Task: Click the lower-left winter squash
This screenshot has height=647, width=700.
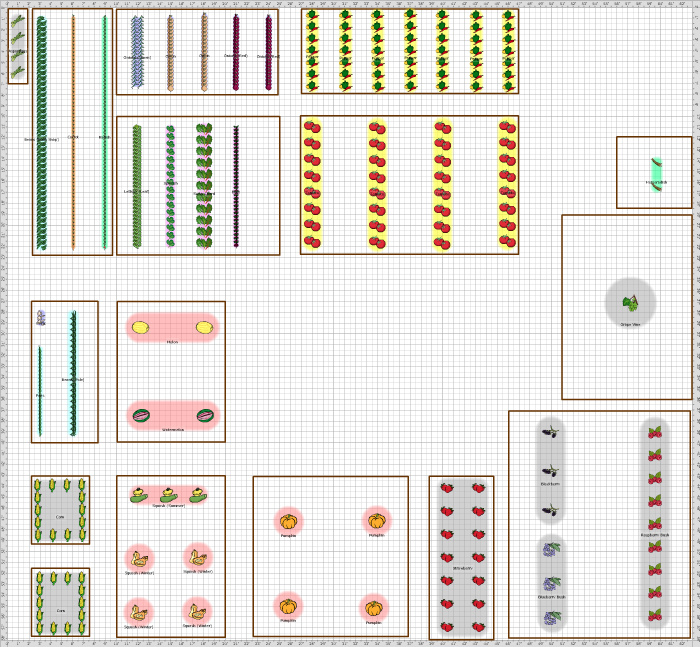Action: coord(139,613)
